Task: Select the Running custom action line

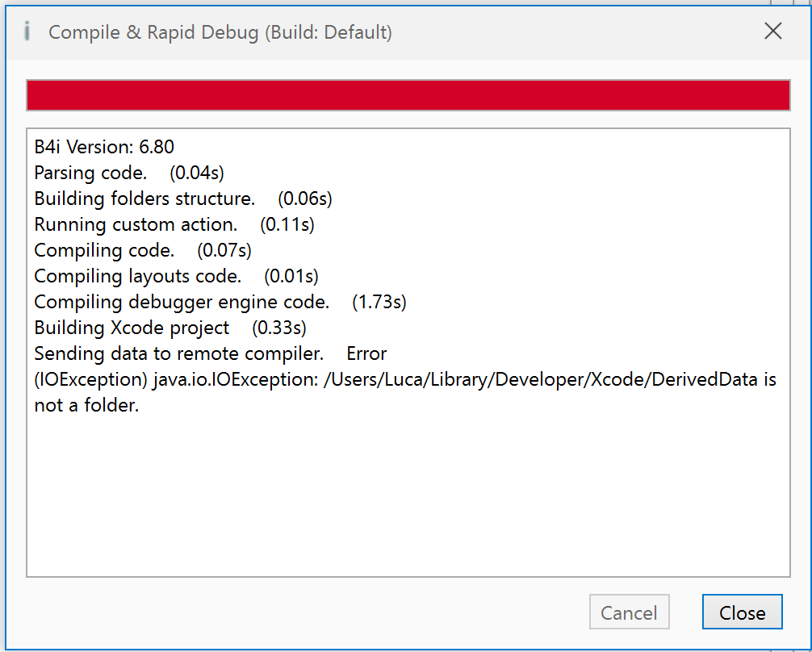Action: coord(174,224)
